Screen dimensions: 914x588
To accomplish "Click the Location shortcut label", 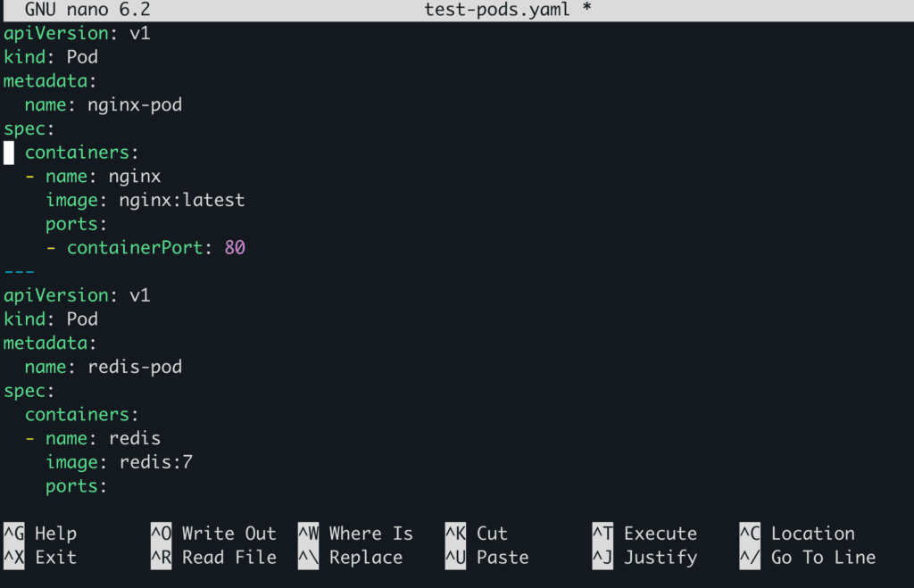I will coord(812,534).
